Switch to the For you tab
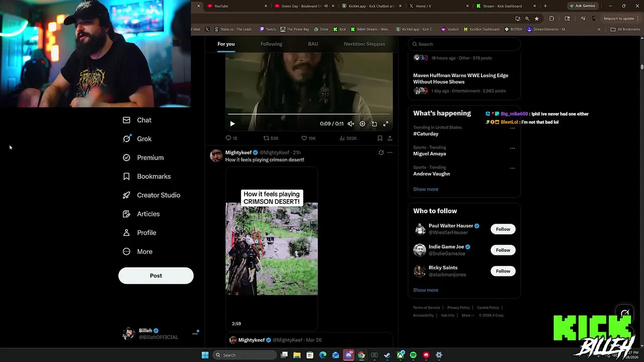Image resolution: width=644 pixels, height=362 pixels. (x=226, y=44)
